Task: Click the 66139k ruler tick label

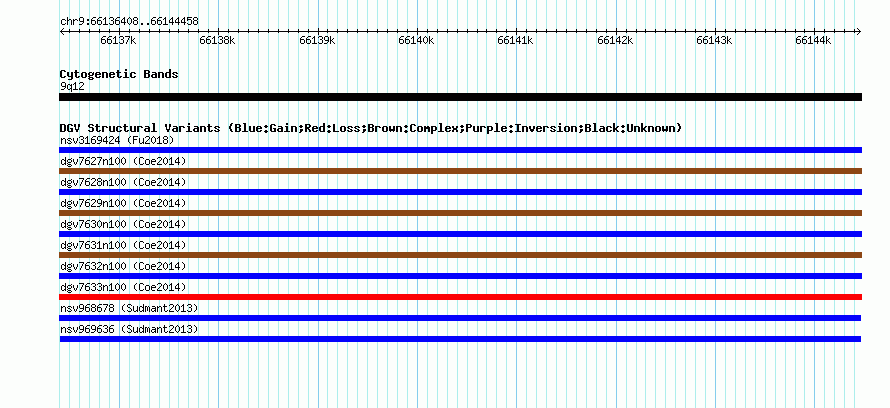Action: coord(317,40)
